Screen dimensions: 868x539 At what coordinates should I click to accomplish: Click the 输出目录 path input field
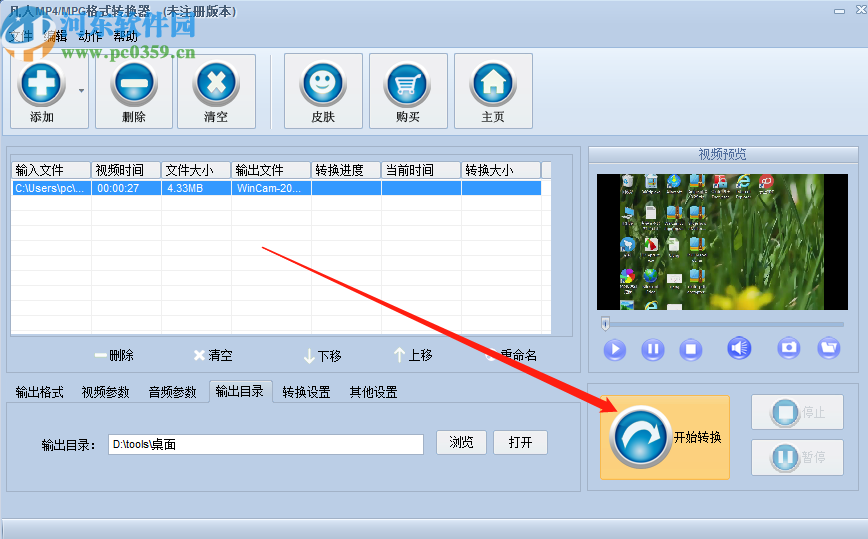pyautogui.click(x=266, y=444)
